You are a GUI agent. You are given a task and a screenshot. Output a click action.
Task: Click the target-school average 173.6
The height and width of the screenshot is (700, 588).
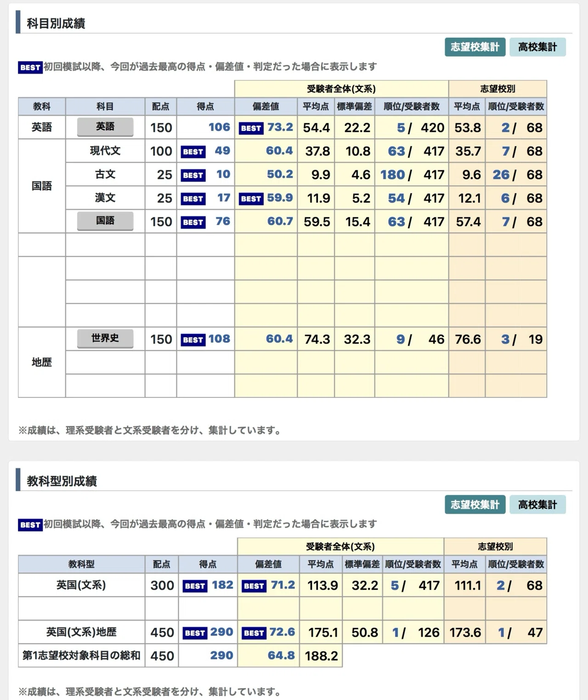coord(465,632)
